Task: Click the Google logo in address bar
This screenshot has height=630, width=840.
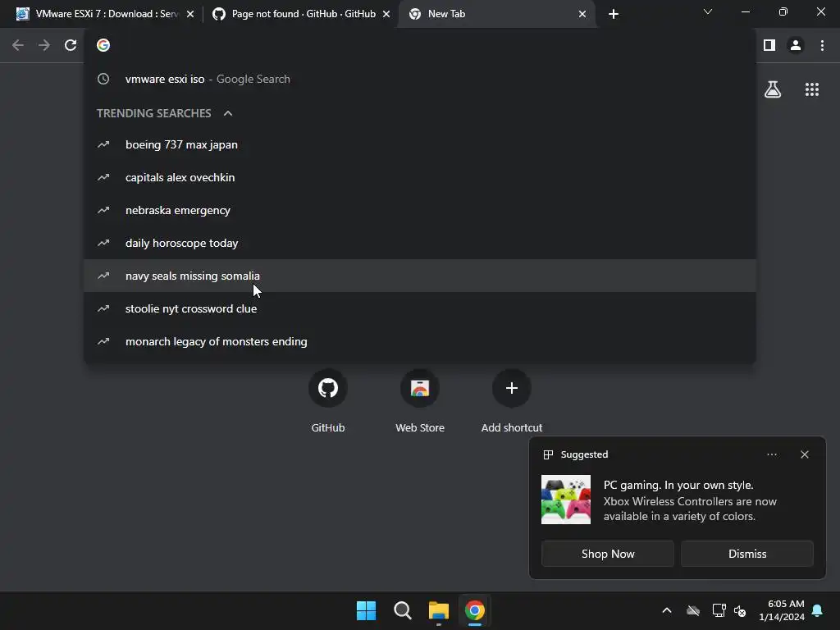Action: click(103, 46)
